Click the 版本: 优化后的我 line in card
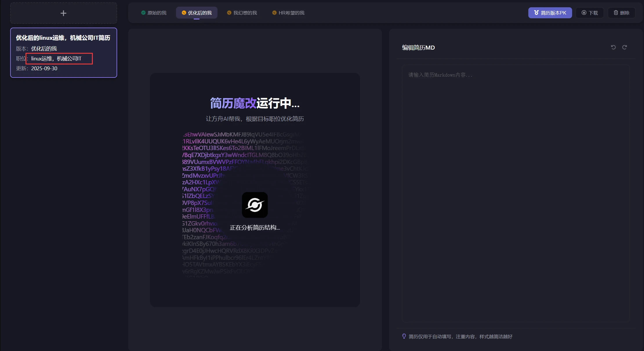 click(x=37, y=49)
